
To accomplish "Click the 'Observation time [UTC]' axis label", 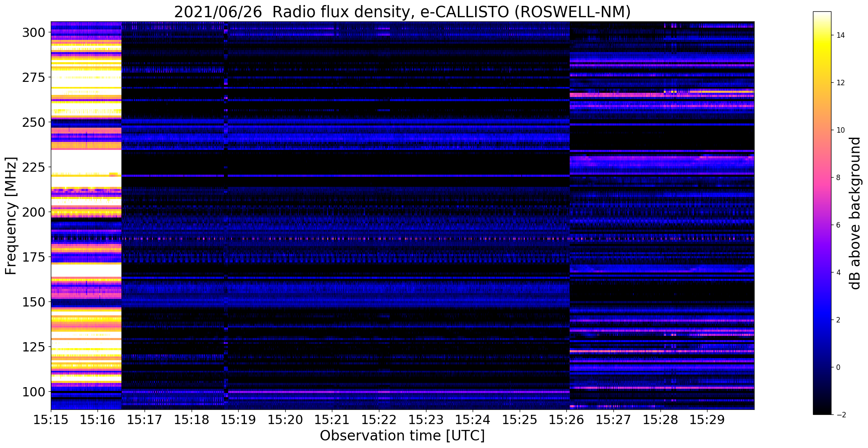I will tap(402, 436).
